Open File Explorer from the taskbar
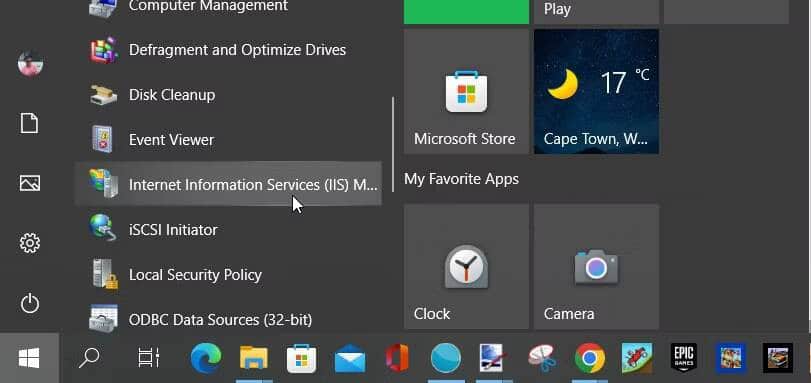811x383 pixels. [x=254, y=358]
